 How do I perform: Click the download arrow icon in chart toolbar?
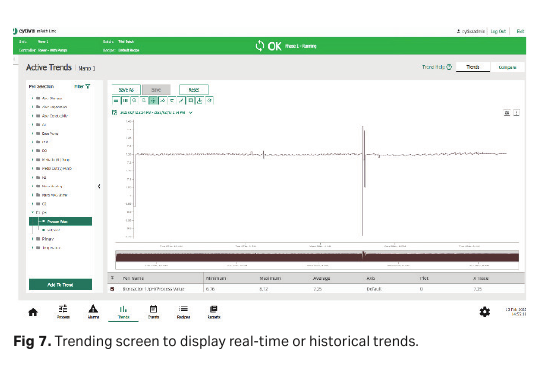200,101
